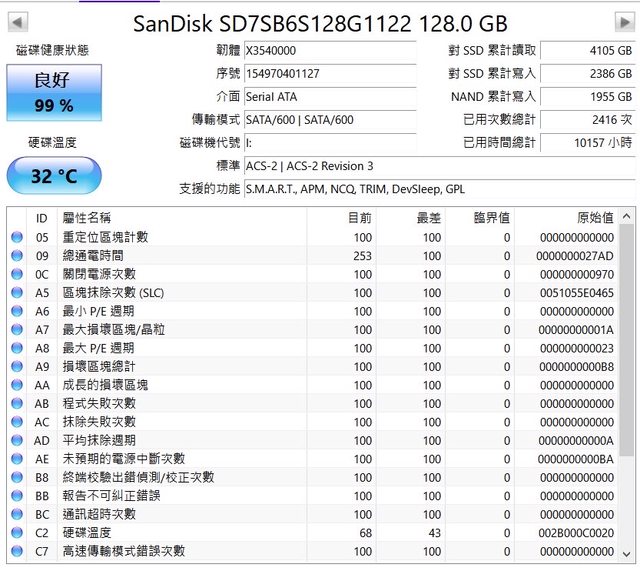
Task: Click the firmware field showing X3540000
Action: click(x=329, y=50)
